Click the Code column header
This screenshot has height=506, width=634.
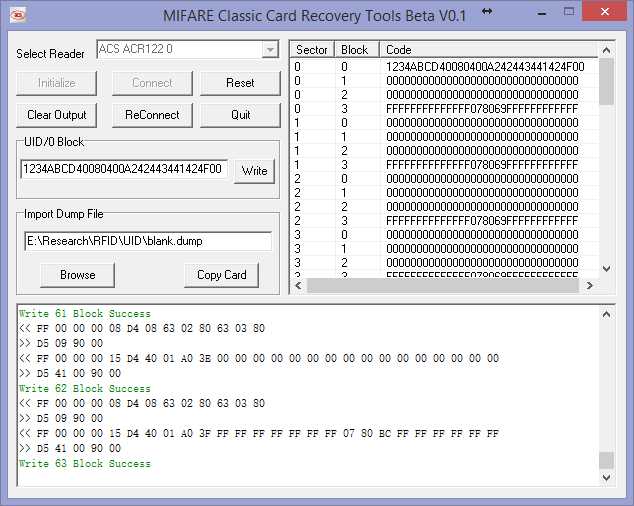coord(488,50)
